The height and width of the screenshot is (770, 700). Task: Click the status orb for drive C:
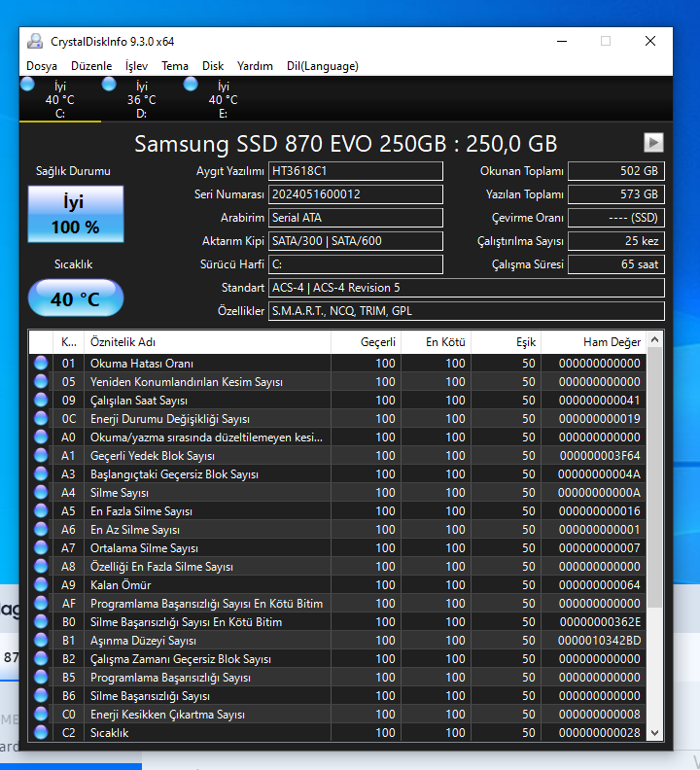point(27,85)
